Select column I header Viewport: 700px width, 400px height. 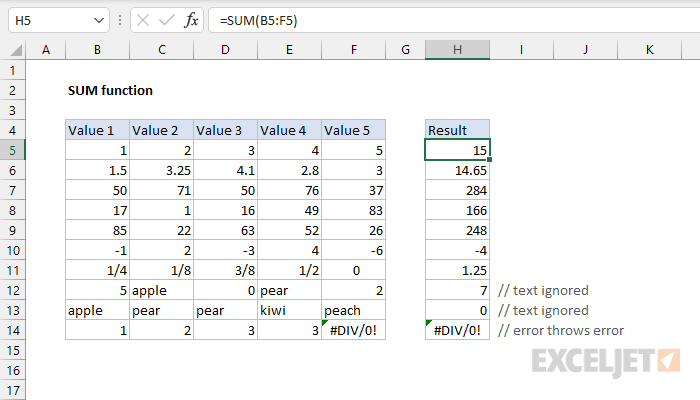521,50
